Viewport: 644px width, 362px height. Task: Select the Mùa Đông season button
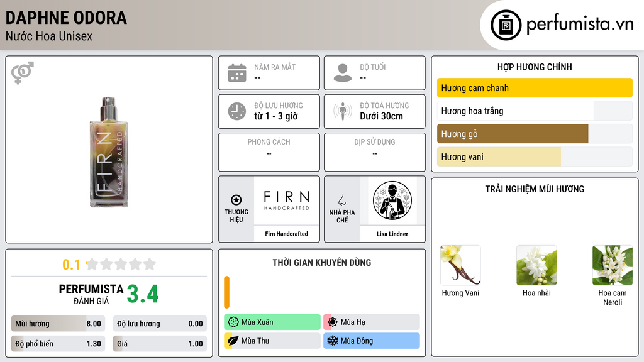372,341
